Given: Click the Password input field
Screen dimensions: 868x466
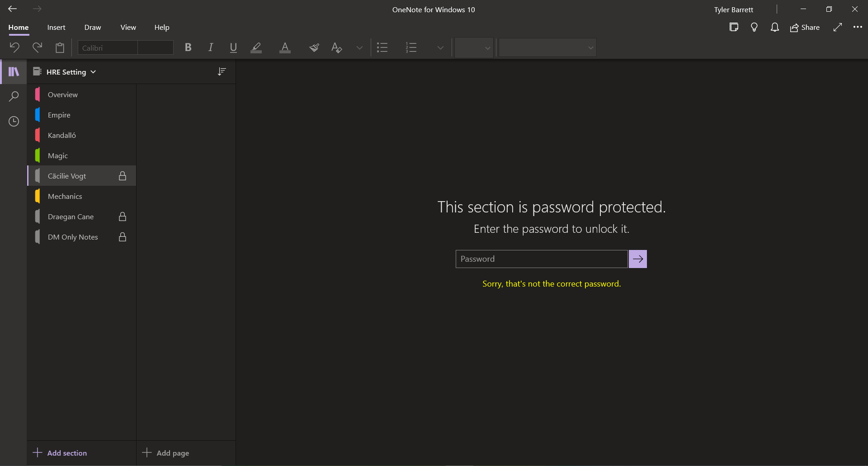Looking at the screenshot, I should coord(542,259).
